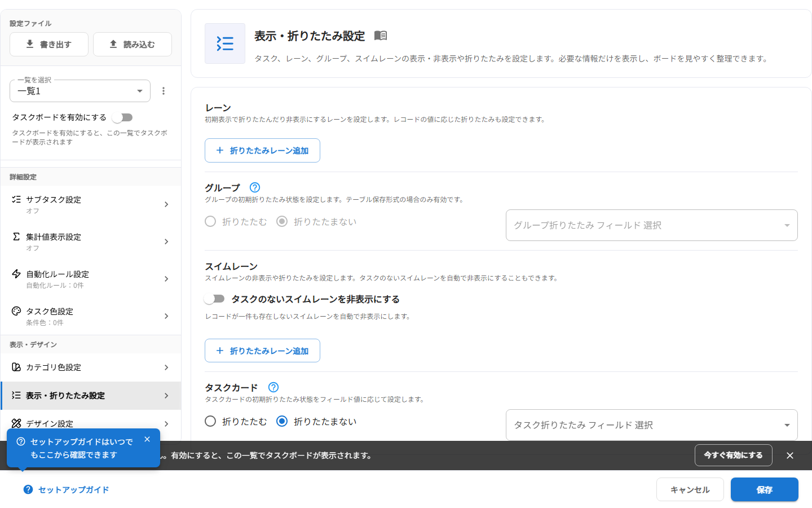The width and height of the screenshot is (812, 508).
Task: Select 折りたたまない radio in タスクカード section
Action: [x=282, y=421]
